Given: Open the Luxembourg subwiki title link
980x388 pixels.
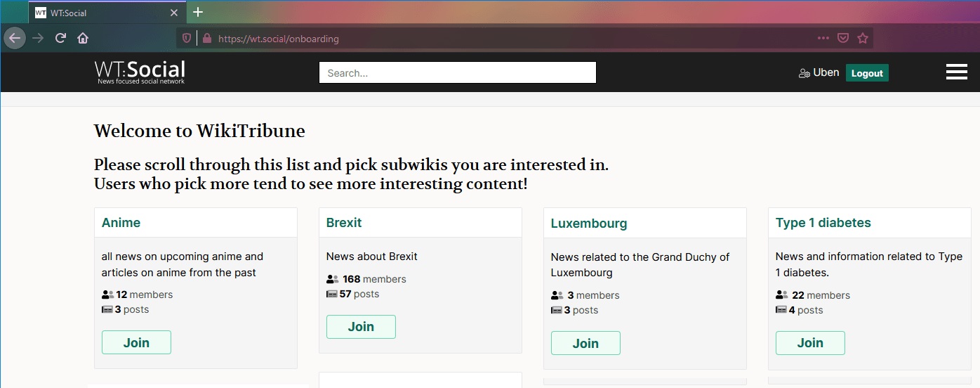Looking at the screenshot, I should 589,224.
